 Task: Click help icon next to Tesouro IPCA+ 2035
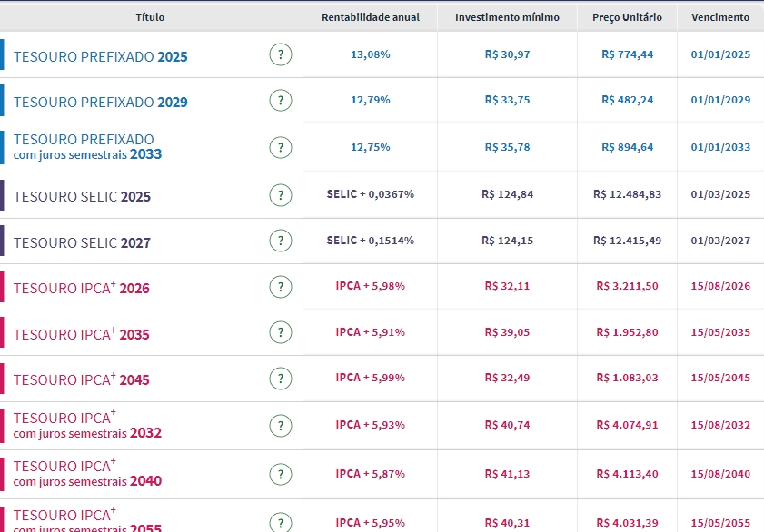pyautogui.click(x=281, y=333)
